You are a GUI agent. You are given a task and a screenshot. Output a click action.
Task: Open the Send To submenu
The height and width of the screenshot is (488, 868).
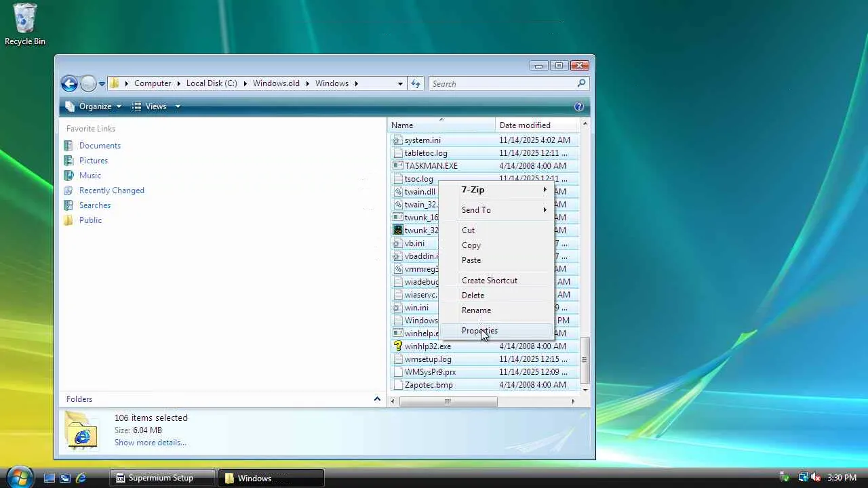(497, 210)
